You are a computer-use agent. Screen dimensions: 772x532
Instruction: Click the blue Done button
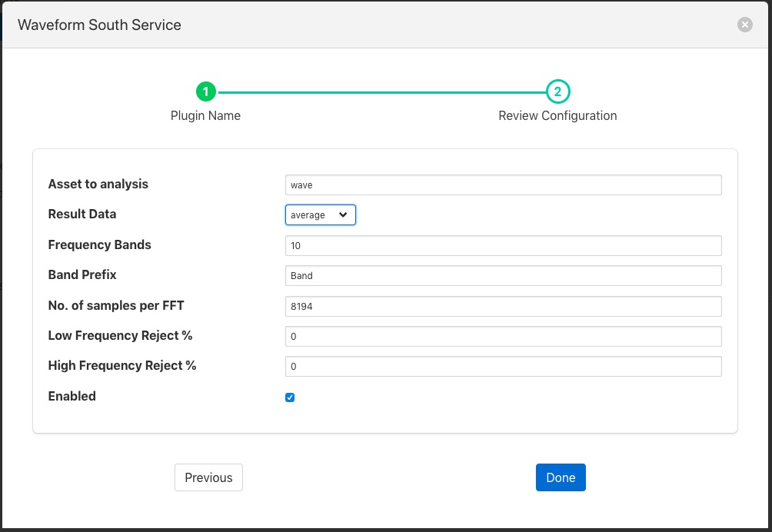[561, 477]
